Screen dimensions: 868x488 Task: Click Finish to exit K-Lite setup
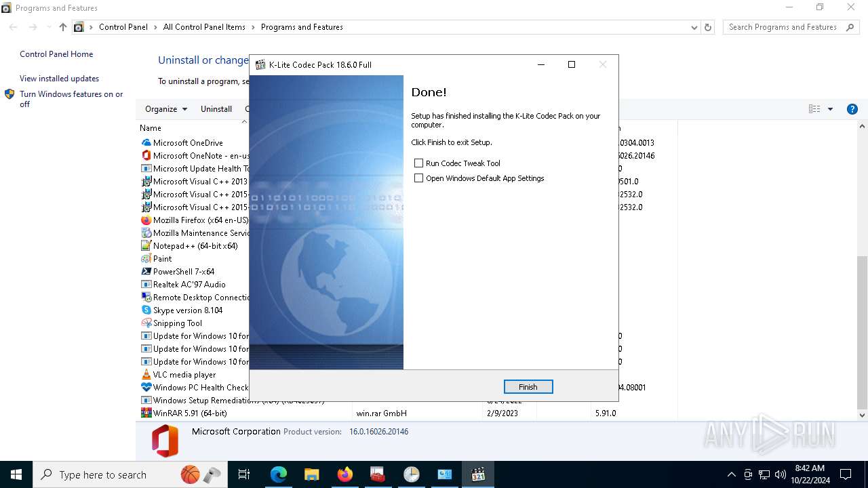tap(528, 386)
